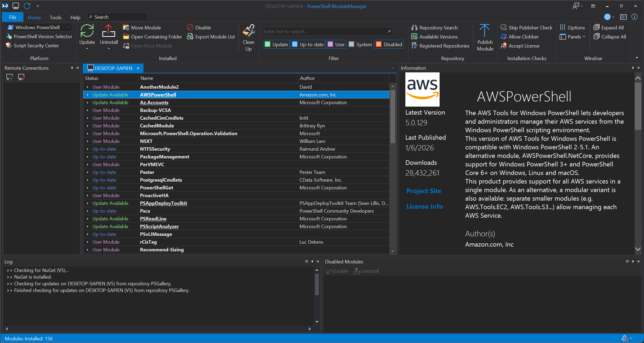The image size is (644, 343).
Task: Open Repository Search
Action: (438, 28)
